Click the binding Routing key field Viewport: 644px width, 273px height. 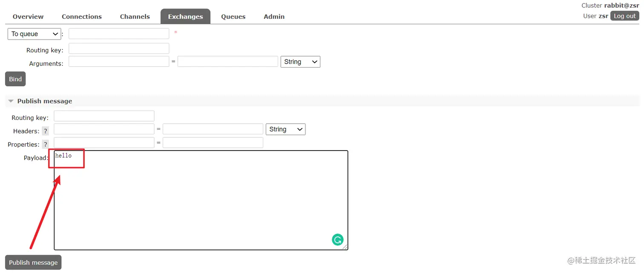point(119,48)
